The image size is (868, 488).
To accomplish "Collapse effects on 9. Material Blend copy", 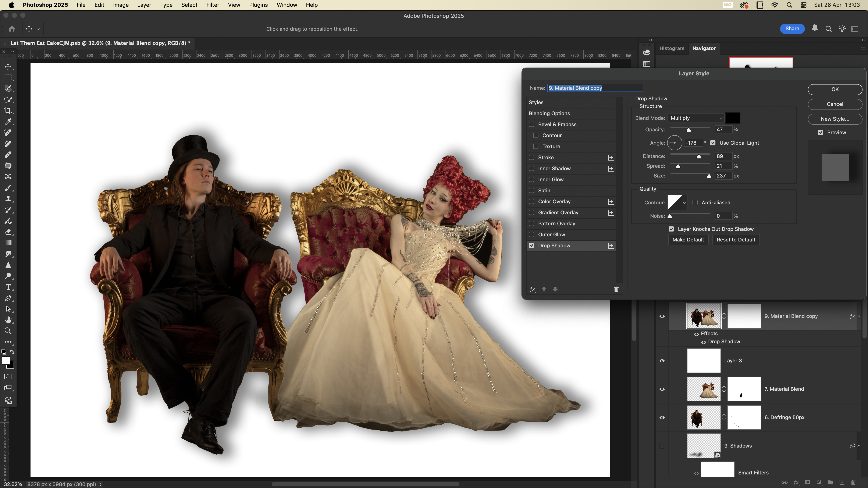I will (859, 316).
